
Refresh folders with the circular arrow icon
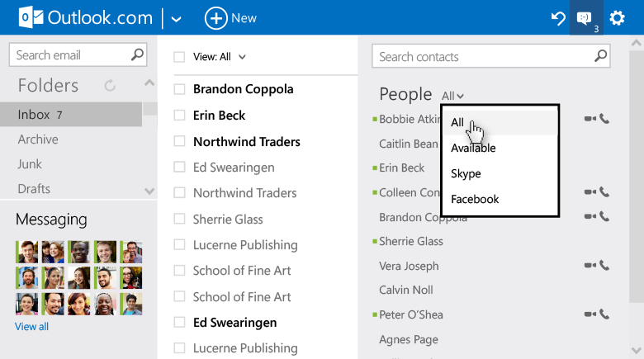coord(110,86)
